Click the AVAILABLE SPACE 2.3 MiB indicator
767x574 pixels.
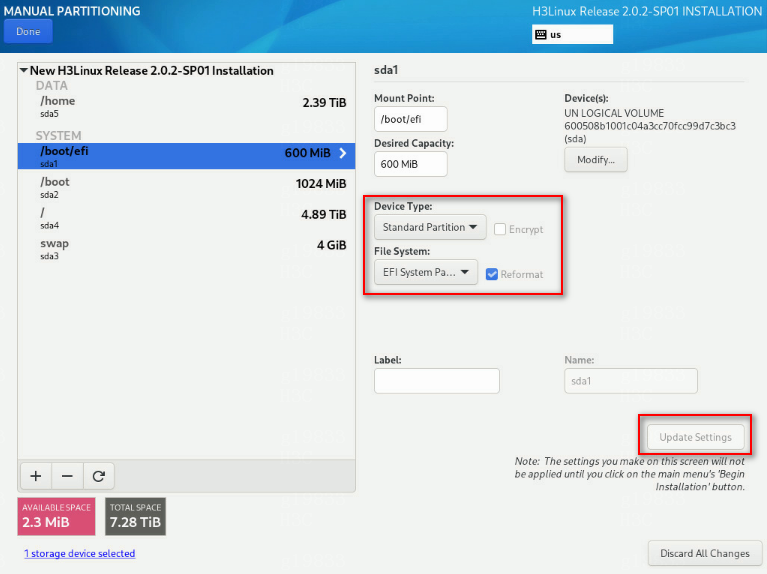click(56, 516)
